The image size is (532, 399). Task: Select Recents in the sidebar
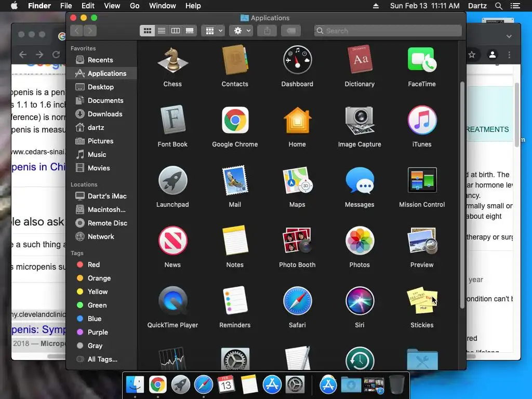(101, 60)
